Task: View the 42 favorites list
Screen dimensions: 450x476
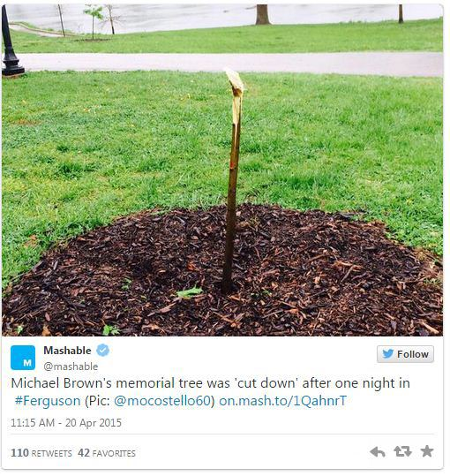Action: pyautogui.click(x=107, y=453)
